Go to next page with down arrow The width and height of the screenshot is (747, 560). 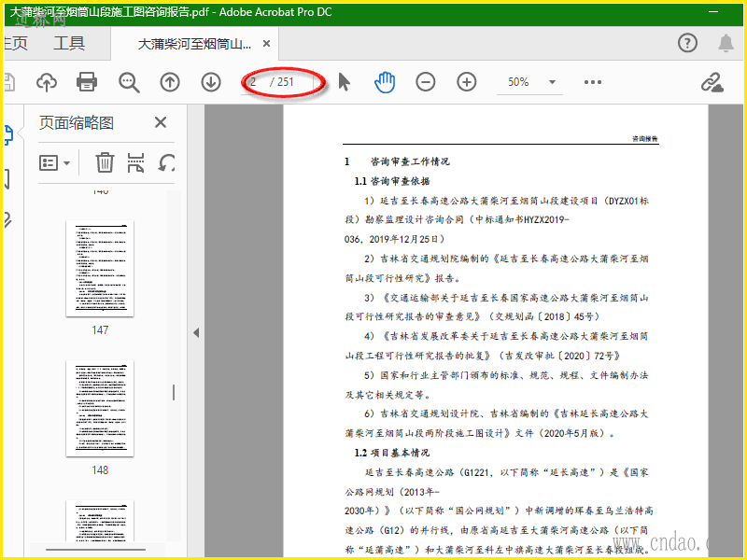pyautogui.click(x=211, y=82)
